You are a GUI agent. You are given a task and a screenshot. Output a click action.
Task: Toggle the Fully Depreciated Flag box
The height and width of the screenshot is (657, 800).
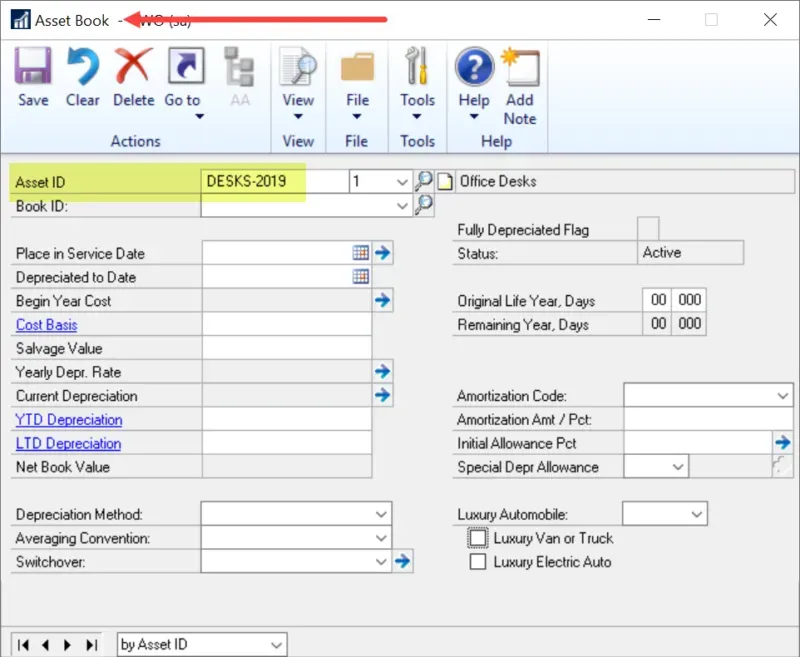click(648, 229)
